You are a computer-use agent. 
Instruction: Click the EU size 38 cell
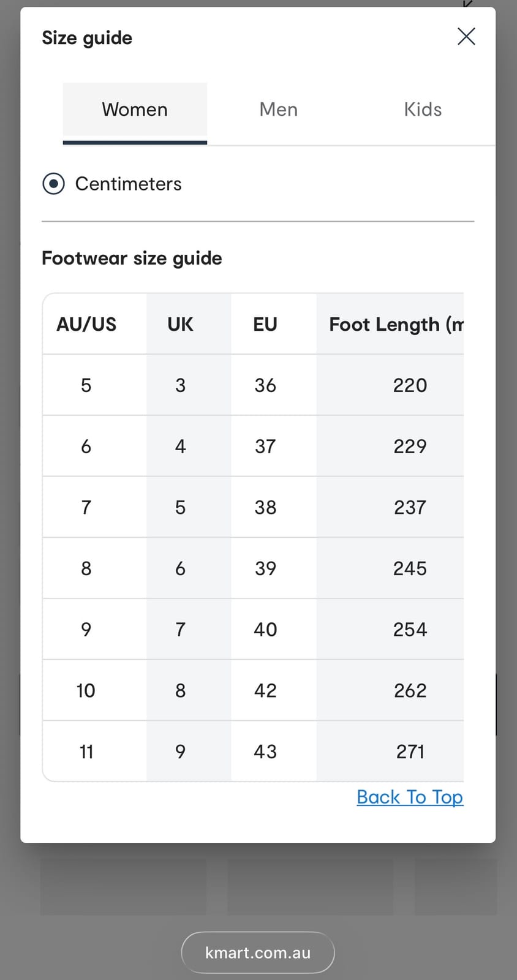[265, 507]
